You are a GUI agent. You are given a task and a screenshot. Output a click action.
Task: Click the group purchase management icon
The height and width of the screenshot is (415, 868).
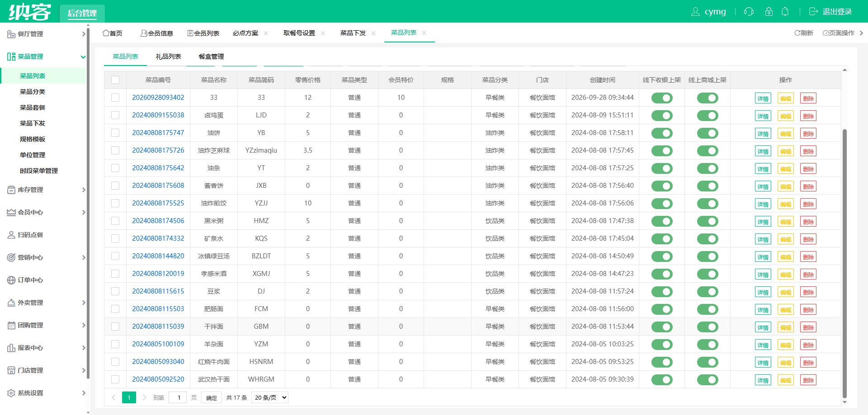pyautogui.click(x=11, y=325)
